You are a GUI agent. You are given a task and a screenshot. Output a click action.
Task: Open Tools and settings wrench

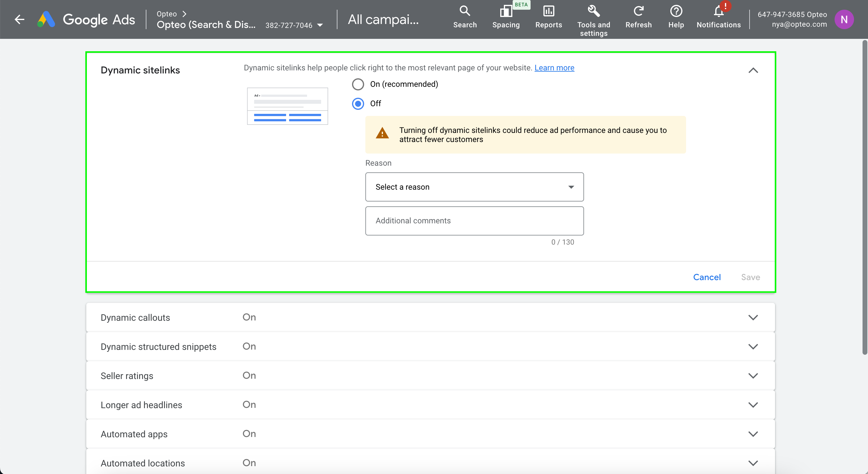pyautogui.click(x=593, y=12)
